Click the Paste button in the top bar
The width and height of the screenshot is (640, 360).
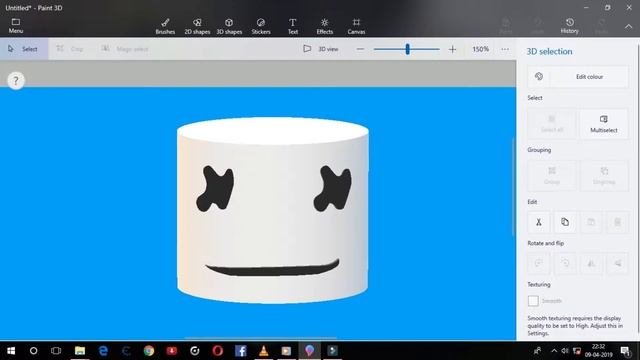505,26
